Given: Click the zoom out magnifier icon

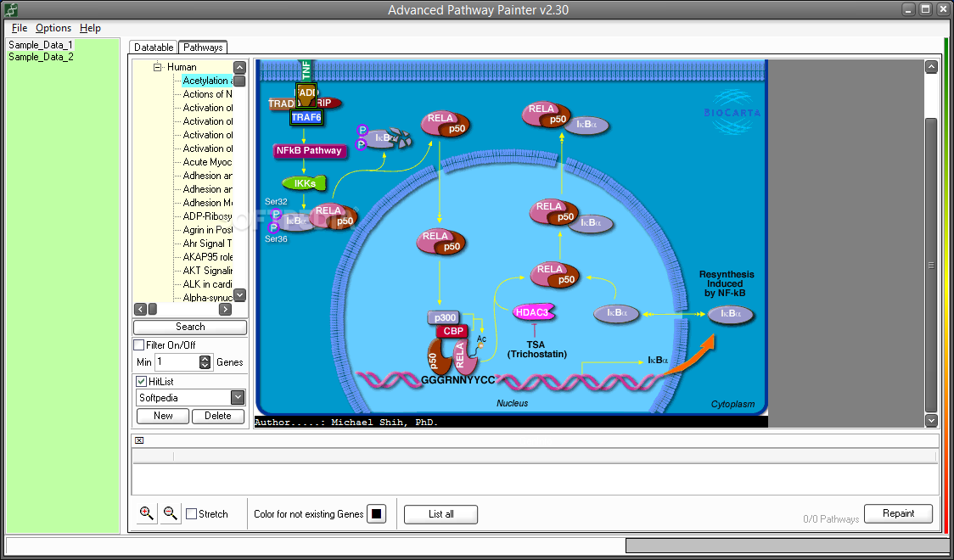Looking at the screenshot, I should pyautogui.click(x=171, y=514).
